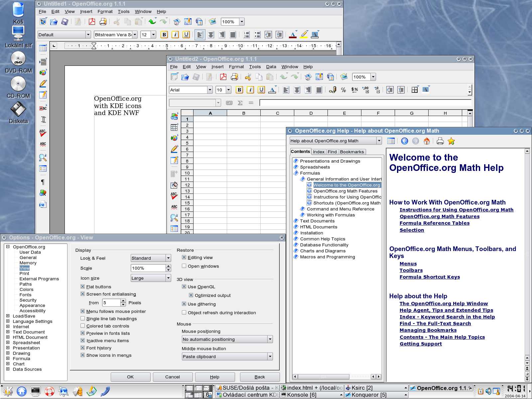
Task: Click the font color icon in Calc toolbar
Action: 272,90
